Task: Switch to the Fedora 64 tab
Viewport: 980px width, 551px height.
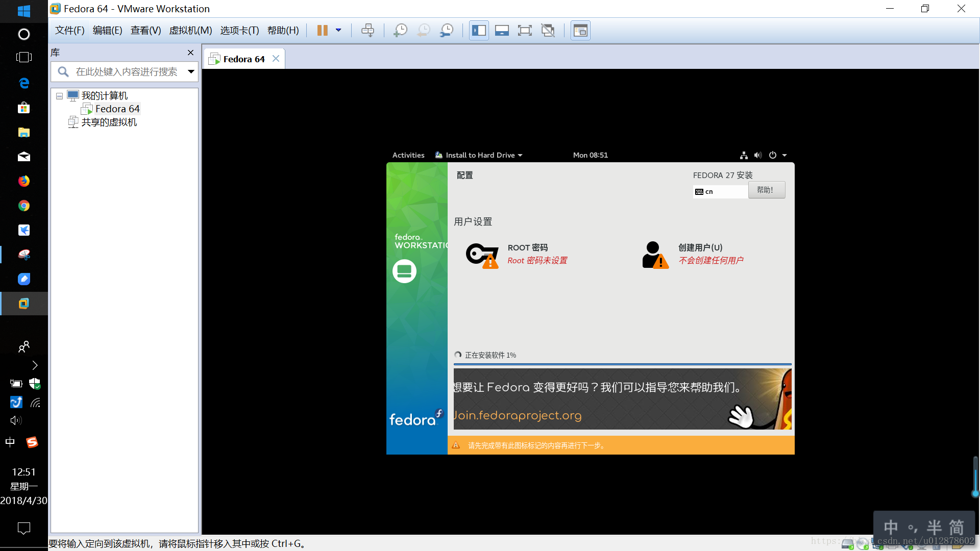Action: (244, 59)
